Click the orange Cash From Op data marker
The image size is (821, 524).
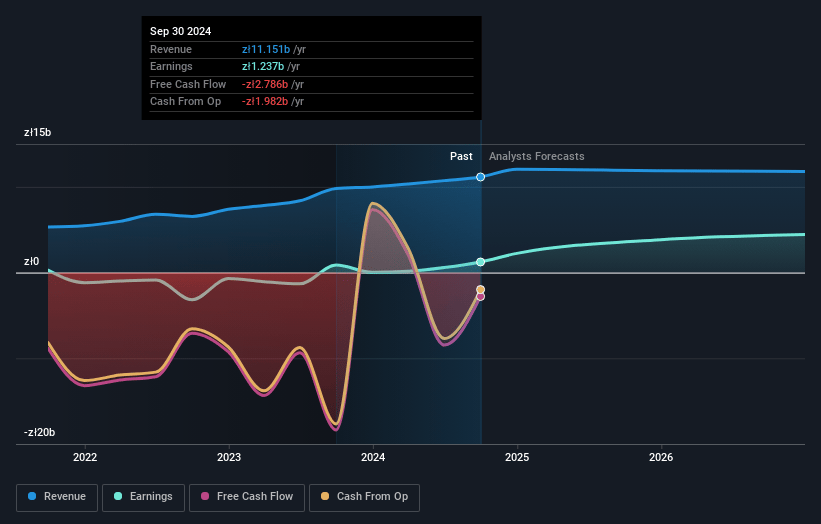point(480,289)
